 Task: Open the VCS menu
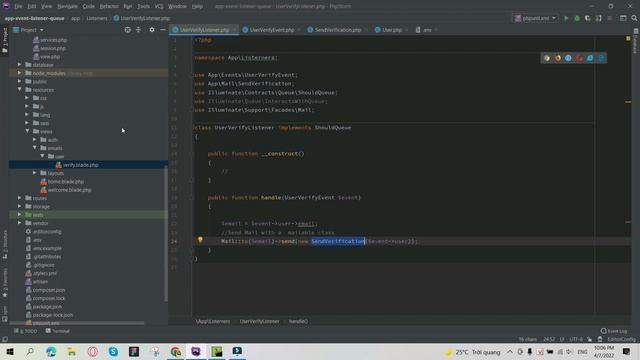pyautogui.click(x=159, y=7)
